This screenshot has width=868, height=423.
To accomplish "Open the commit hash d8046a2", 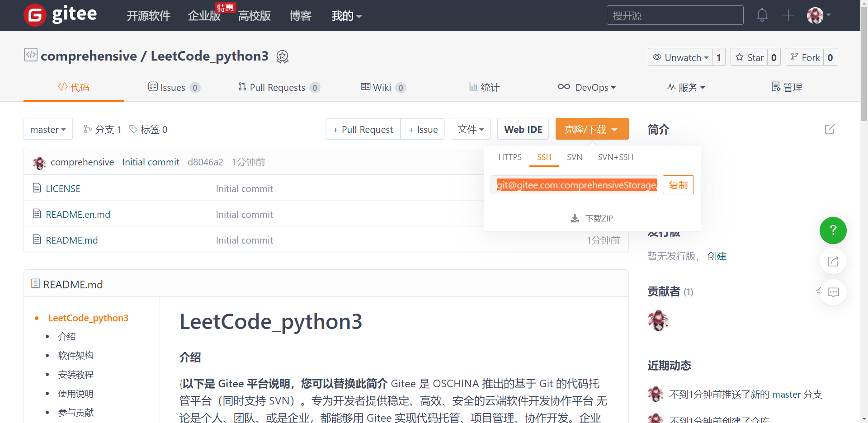I will pyautogui.click(x=205, y=162).
